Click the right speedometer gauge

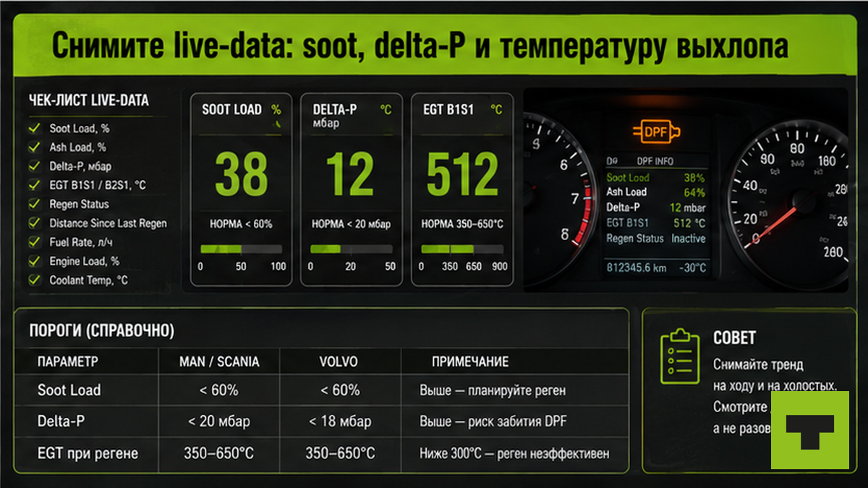788,202
